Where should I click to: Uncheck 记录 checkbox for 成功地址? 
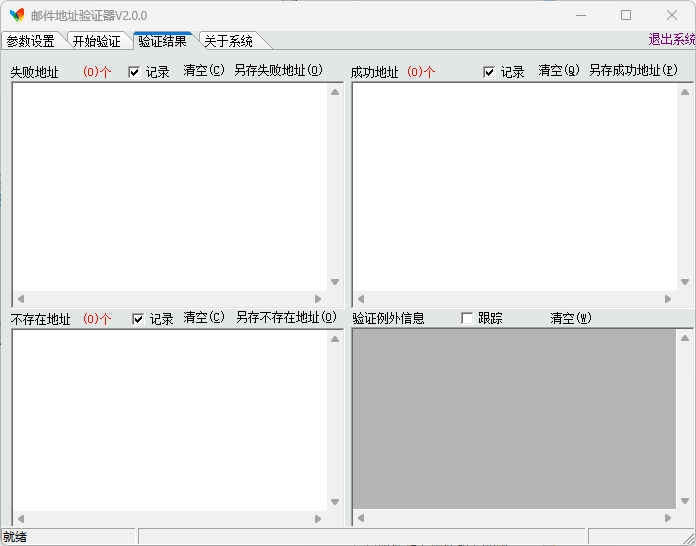coord(489,72)
